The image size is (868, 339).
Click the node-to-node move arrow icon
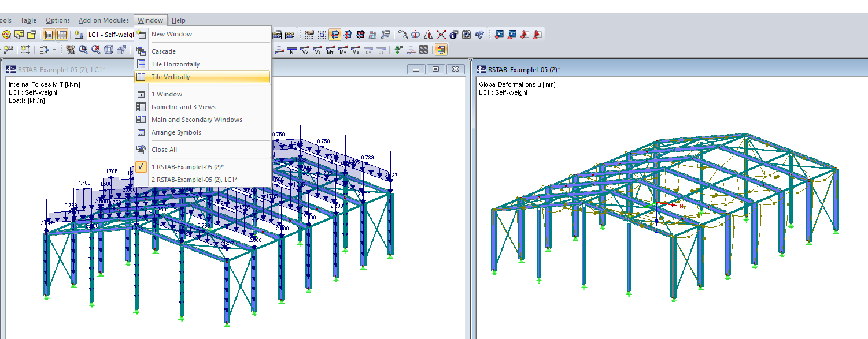(x=403, y=35)
